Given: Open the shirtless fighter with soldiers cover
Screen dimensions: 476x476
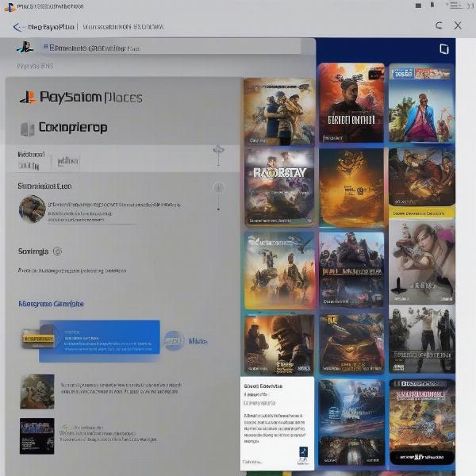Looking at the screenshot, I should 422,340.
